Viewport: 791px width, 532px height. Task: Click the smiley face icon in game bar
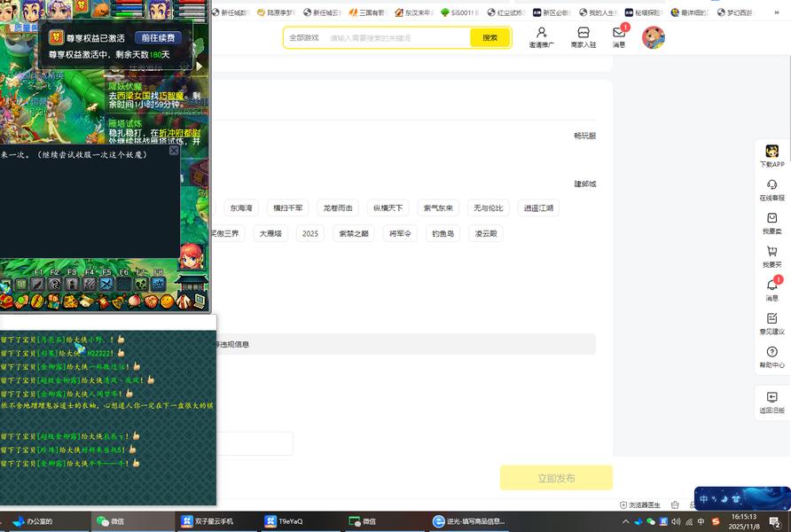(167, 301)
